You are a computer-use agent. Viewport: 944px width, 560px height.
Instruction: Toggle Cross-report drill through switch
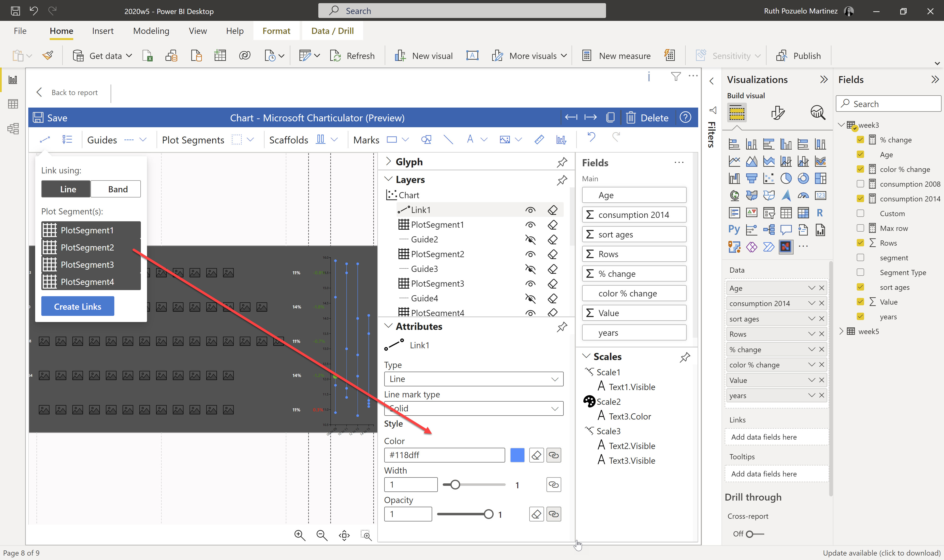coord(755,534)
